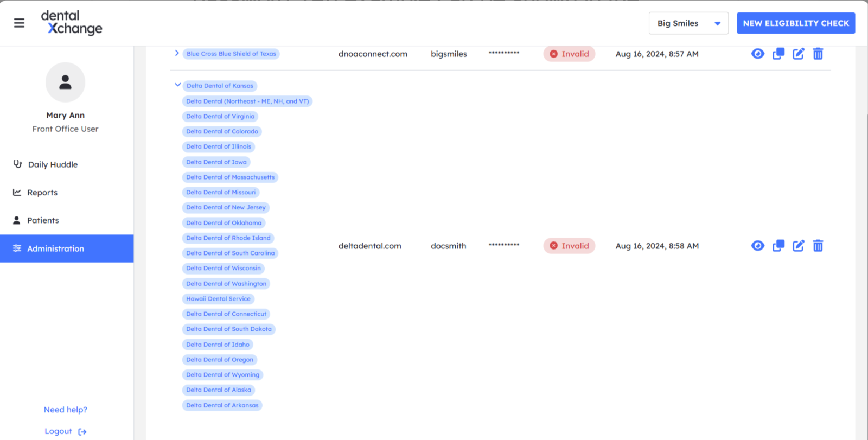Image resolution: width=868 pixels, height=440 pixels.
Task: Click the Front Office User role label
Action: 65,129
